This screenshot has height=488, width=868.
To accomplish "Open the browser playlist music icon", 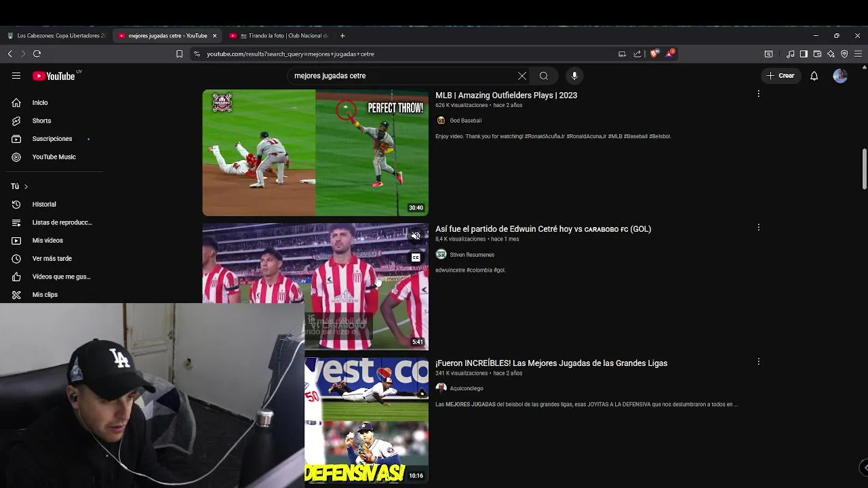I will [x=791, y=54].
